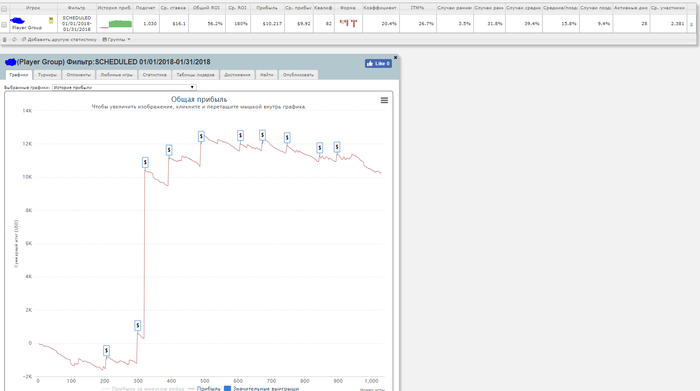Image resolution: width=700 pixels, height=391 pixels.
Task: Open the chart hamburger export menu
Action: pos(384,100)
